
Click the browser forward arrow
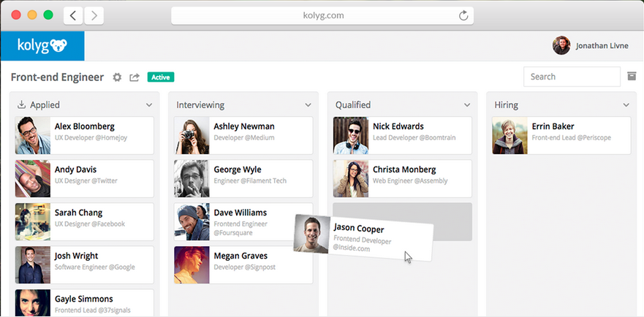(94, 15)
